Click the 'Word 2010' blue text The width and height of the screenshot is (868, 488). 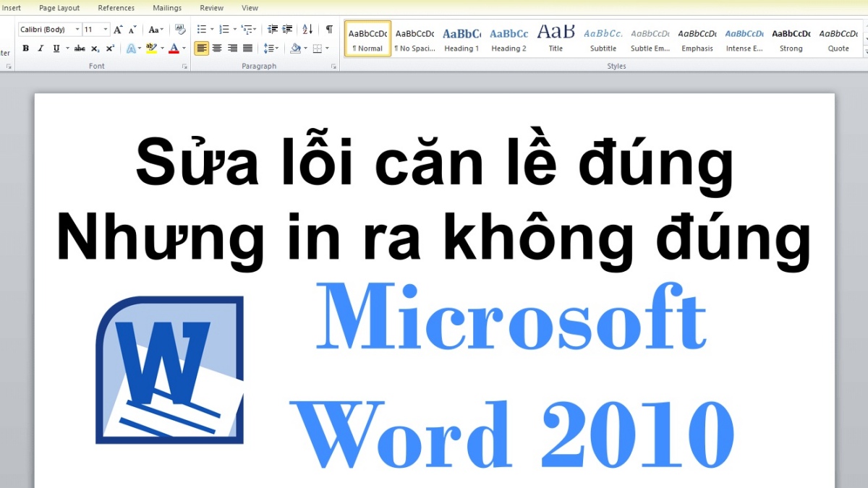512,435
